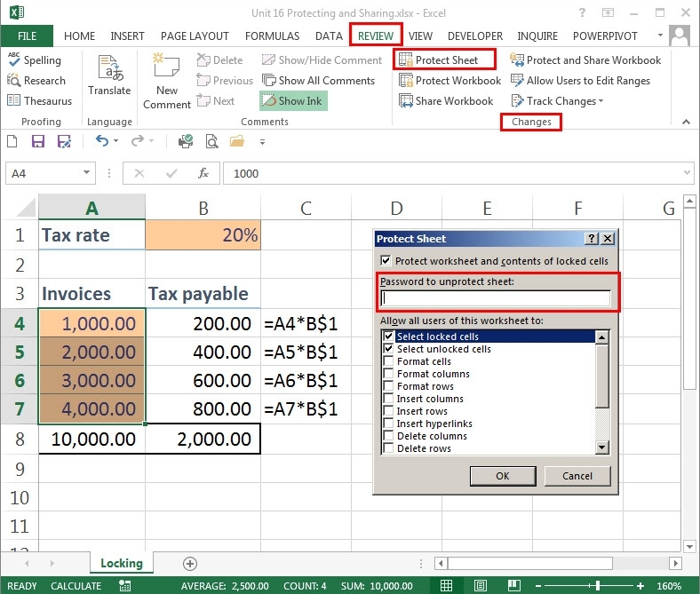
Task: Click the Save As icon
Action: point(64,141)
